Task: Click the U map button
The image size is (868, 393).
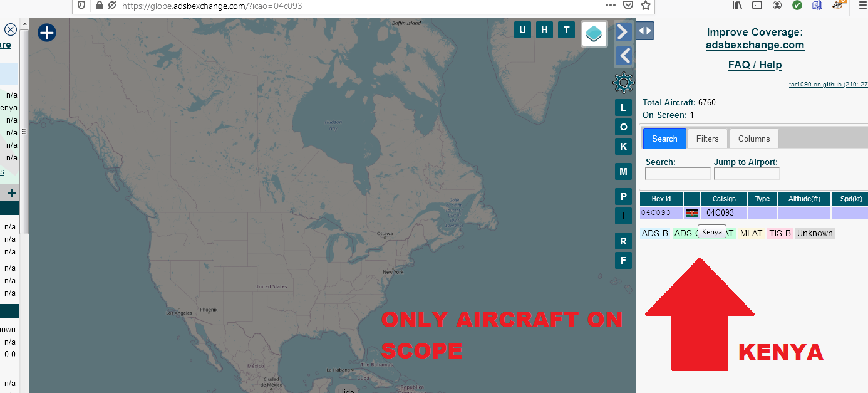Action: [522, 29]
